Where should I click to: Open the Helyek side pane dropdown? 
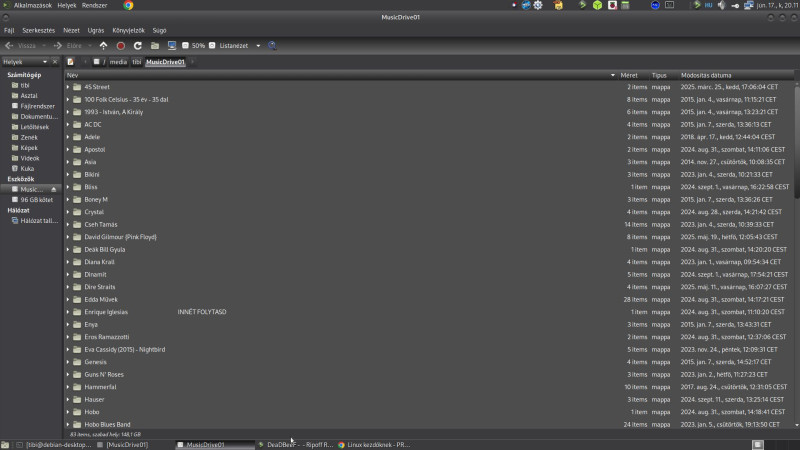[x=45, y=62]
